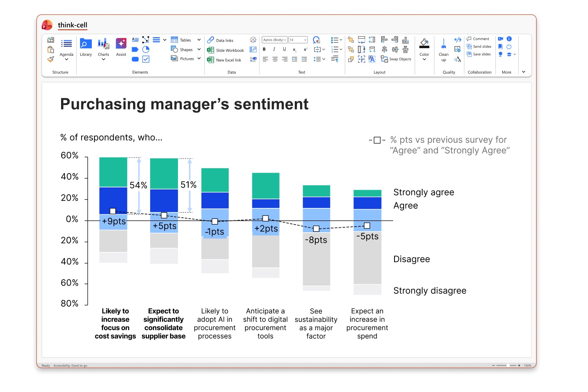The width and height of the screenshot is (588, 392).
Task: Open the think-cell Library
Action: [x=86, y=48]
